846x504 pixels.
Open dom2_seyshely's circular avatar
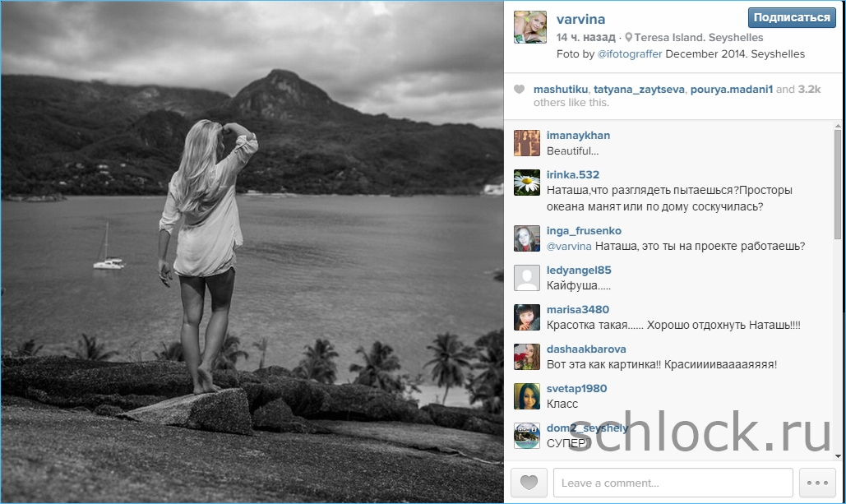click(526, 436)
